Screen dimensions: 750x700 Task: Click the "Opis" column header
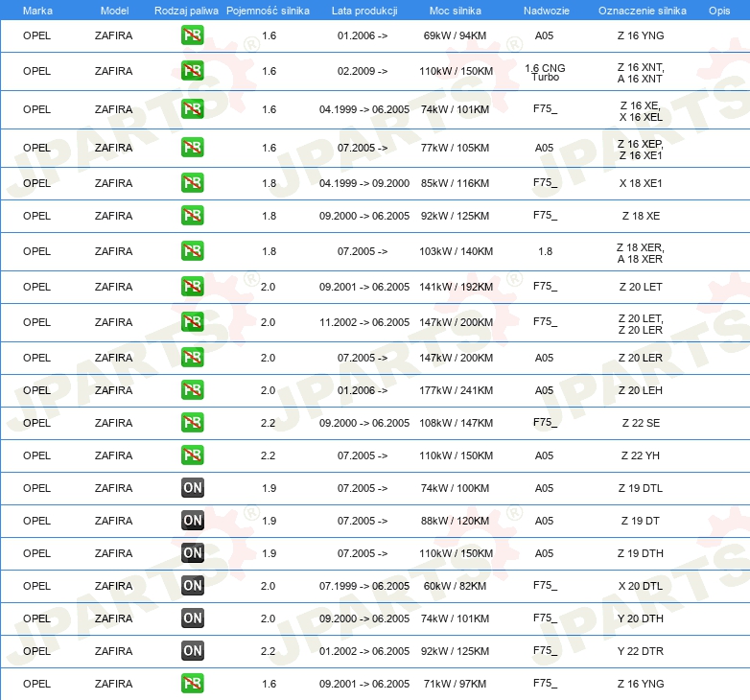[x=718, y=11]
